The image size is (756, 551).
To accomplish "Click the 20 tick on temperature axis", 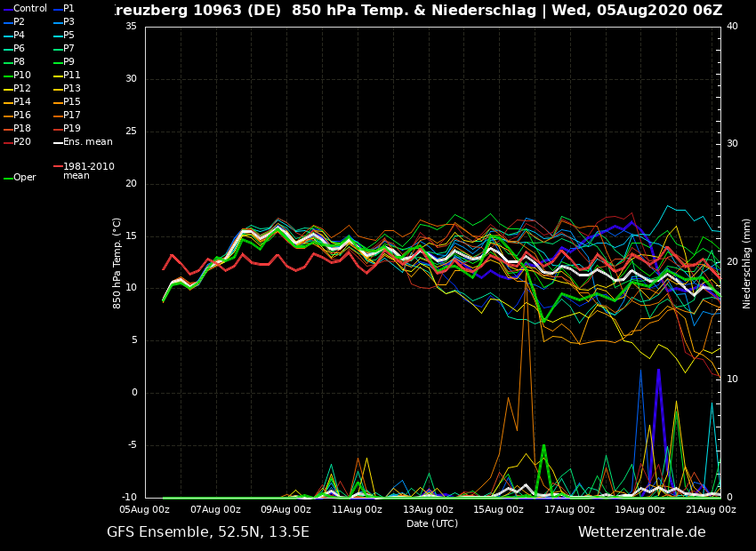I will 131,183.
